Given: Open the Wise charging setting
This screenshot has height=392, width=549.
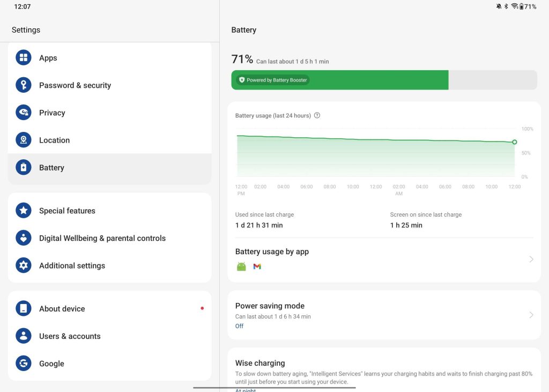Looking at the screenshot, I should pos(260,363).
